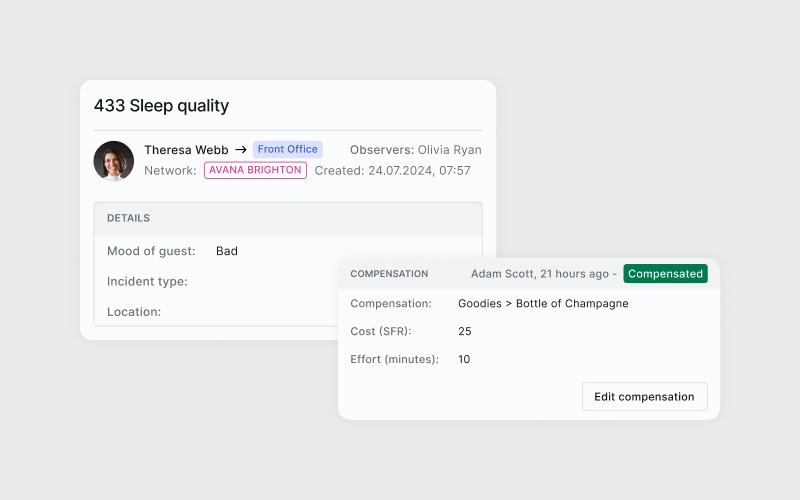The image size is (800, 500).
Task: Click the Created date 24.07.2024, 07:57
Action: click(x=420, y=170)
